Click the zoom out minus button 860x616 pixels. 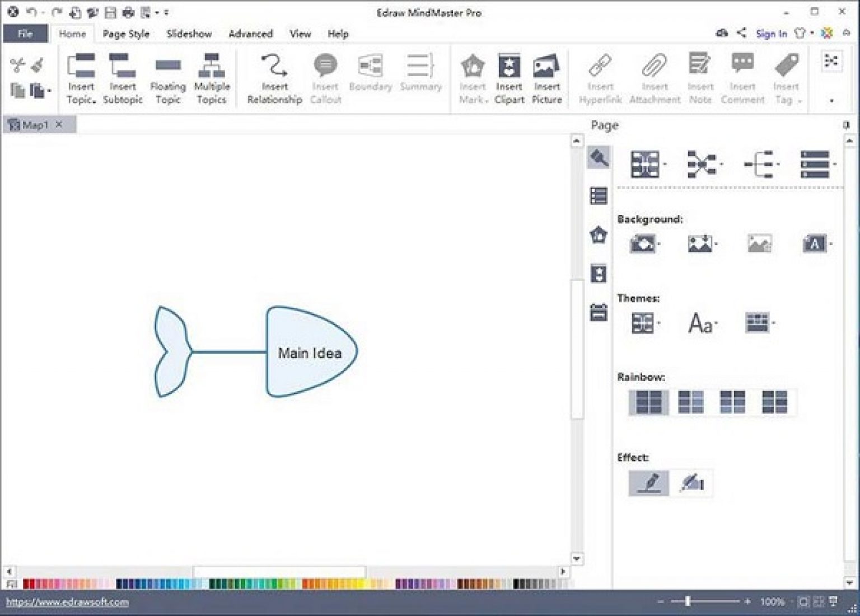(661, 602)
